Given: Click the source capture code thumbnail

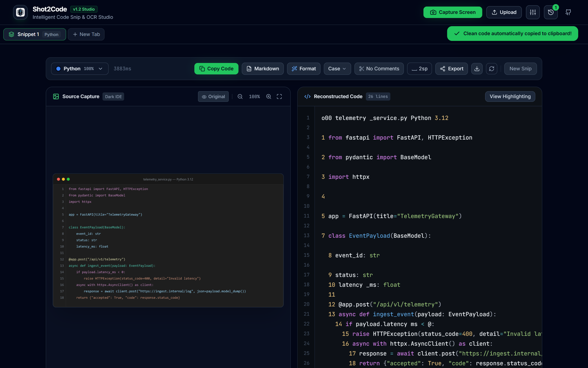Looking at the screenshot, I should [168, 240].
